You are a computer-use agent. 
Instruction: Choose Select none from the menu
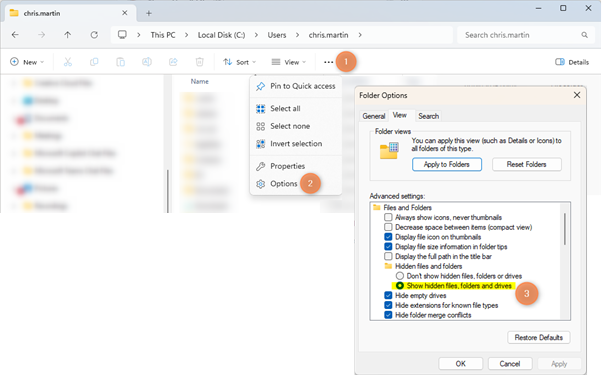(x=296, y=126)
